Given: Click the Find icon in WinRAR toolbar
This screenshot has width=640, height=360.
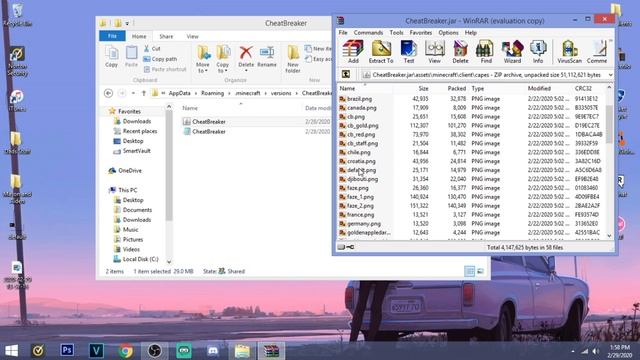Looking at the screenshot, I should (486, 52).
